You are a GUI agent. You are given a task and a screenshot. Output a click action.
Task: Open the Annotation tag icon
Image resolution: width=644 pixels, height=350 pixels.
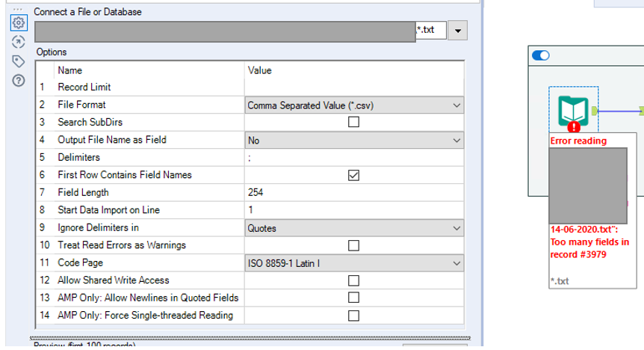coord(19,61)
